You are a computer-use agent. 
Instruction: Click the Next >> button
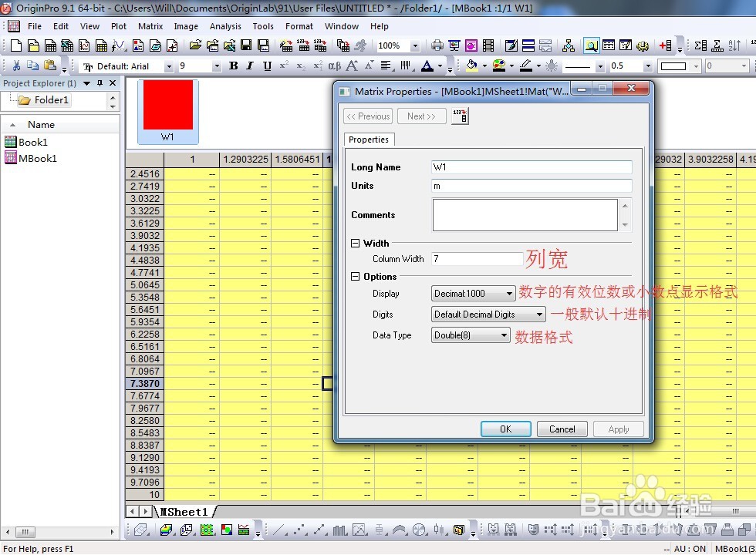[421, 116]
